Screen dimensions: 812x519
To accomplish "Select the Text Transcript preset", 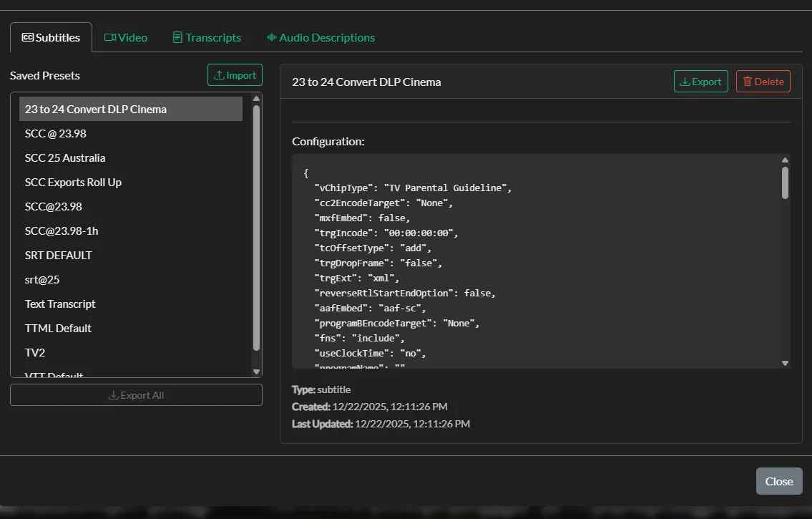I will (130, 304).
